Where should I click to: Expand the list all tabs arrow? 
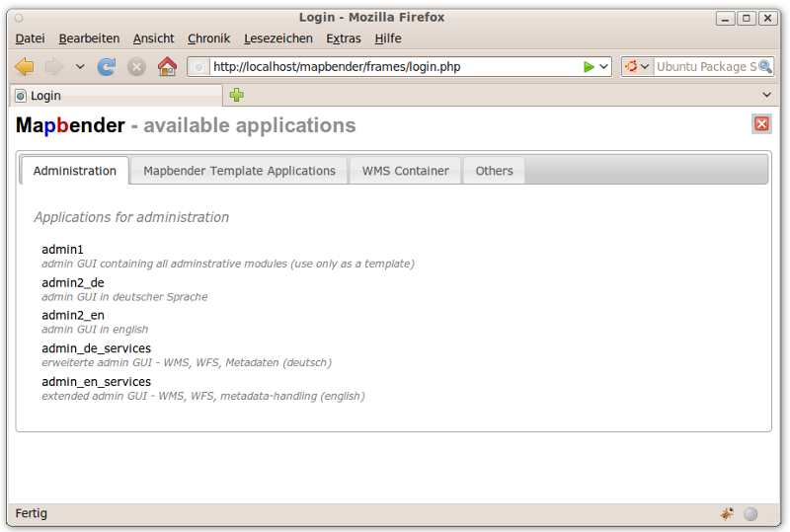(767, 95)
